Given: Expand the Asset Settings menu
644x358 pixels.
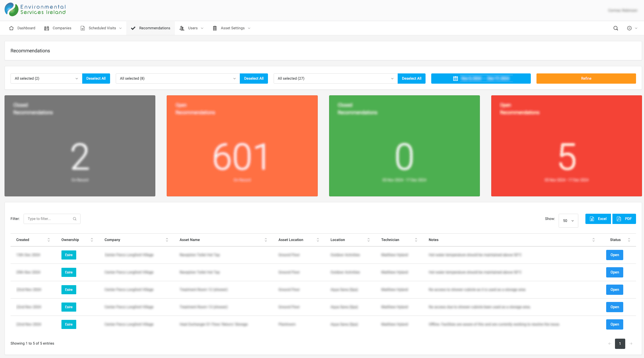Looking at the screenshot, I should point(232,28).
